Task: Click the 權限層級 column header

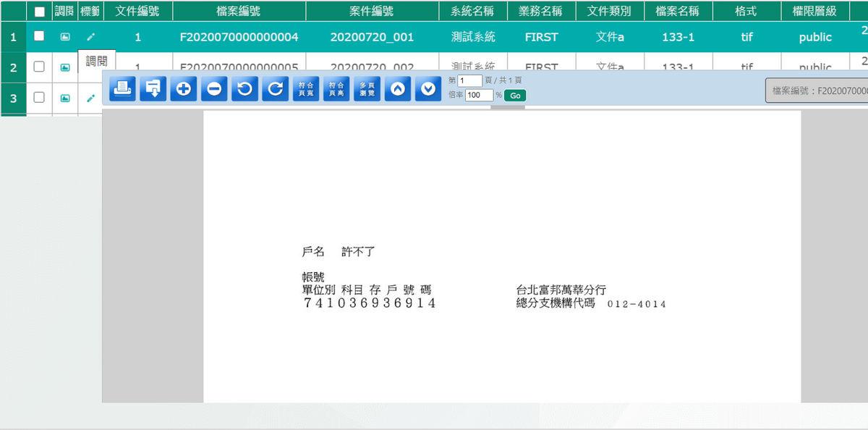Action: 815,12
